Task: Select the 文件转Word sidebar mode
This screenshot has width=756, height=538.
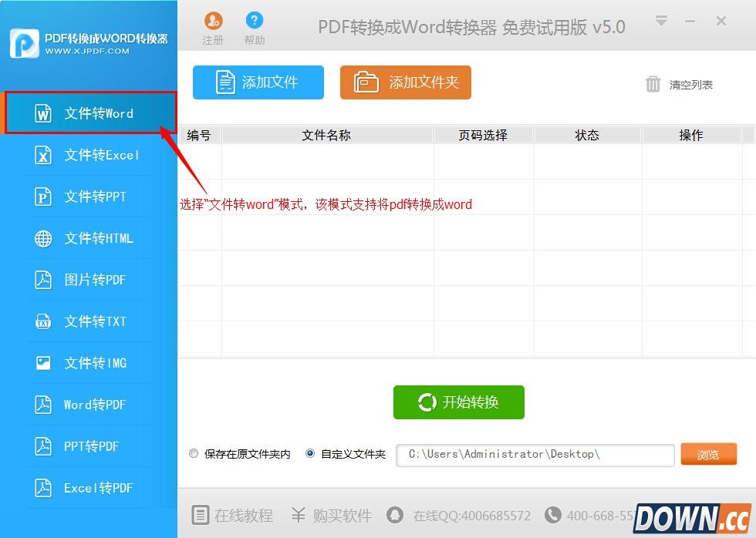Action: (x=89, y=113)
